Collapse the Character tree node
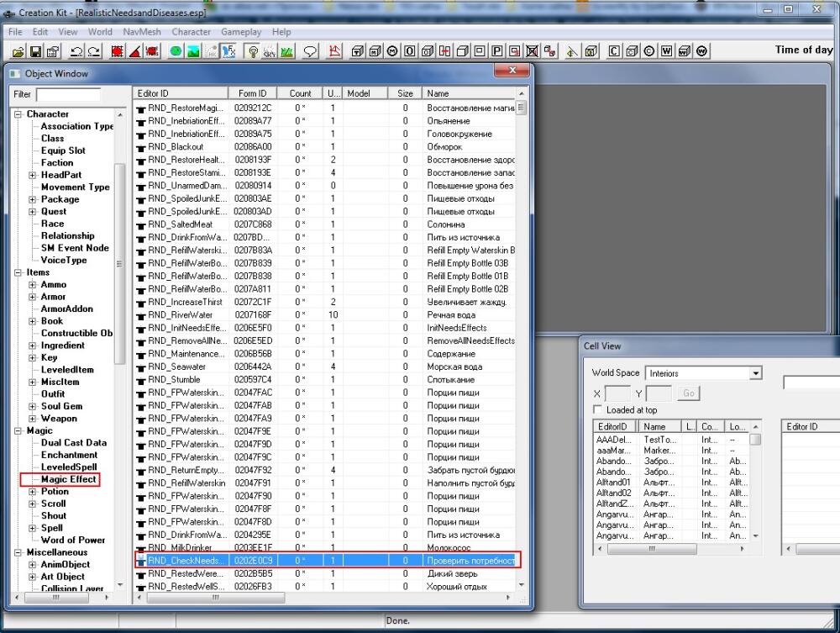Viewport: 840px width, 633px height. pyautogui.click(x=18, y=114)
